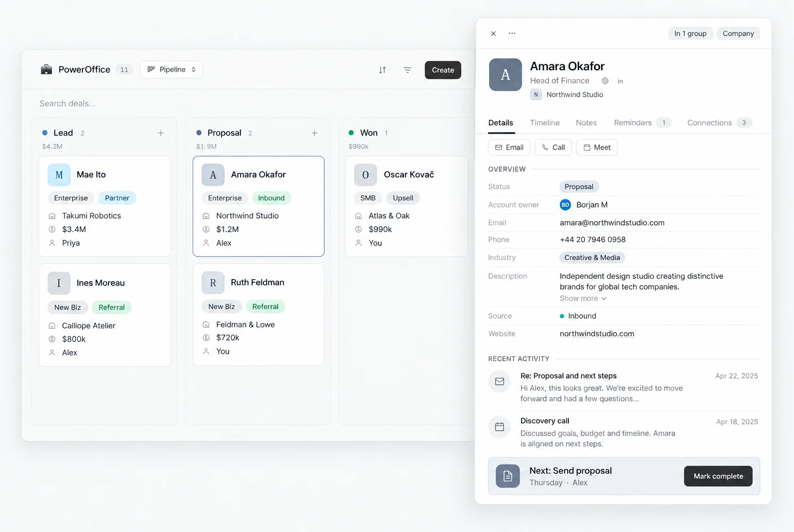The image size is (794, 532).
Task: Open the In 1 group selector
Action: 690,34
